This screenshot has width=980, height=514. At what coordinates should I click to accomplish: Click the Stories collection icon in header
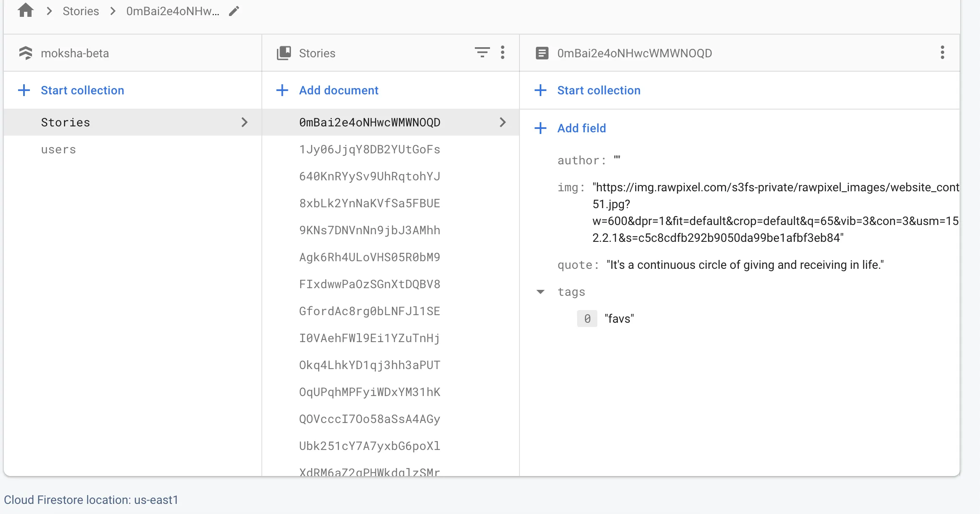click(284, 53)
